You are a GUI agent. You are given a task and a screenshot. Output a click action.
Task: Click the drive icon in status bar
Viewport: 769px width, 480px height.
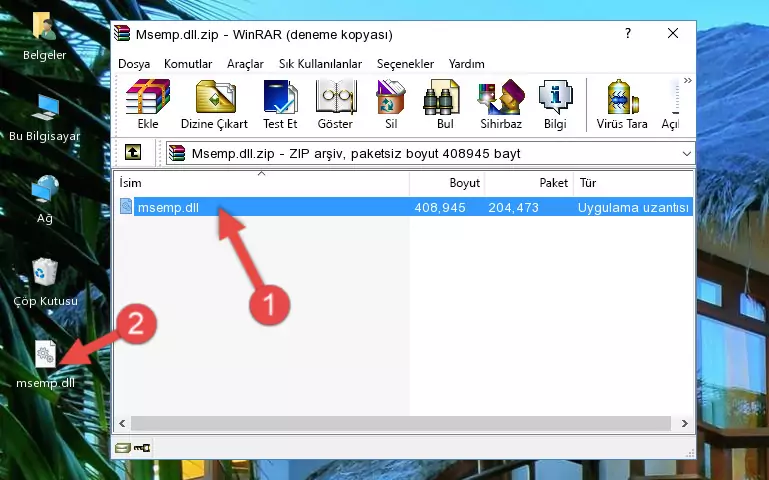[x=122, y=447]
